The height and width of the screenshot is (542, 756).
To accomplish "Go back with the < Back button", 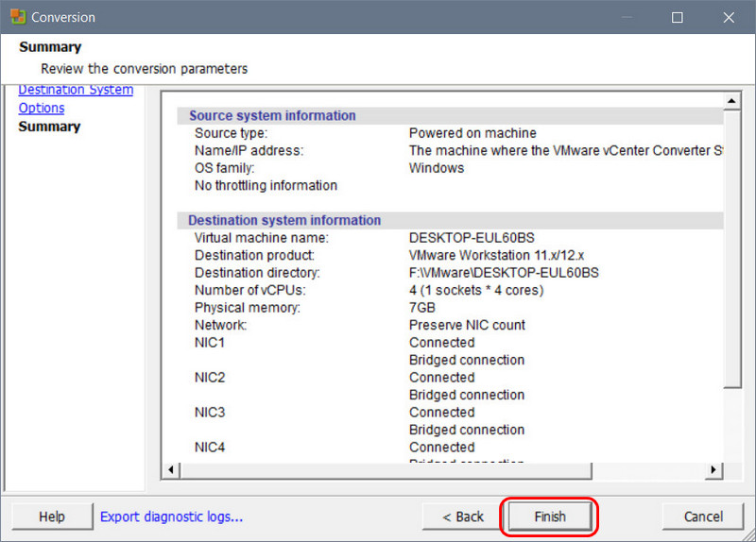I will [x=463, y=517].
